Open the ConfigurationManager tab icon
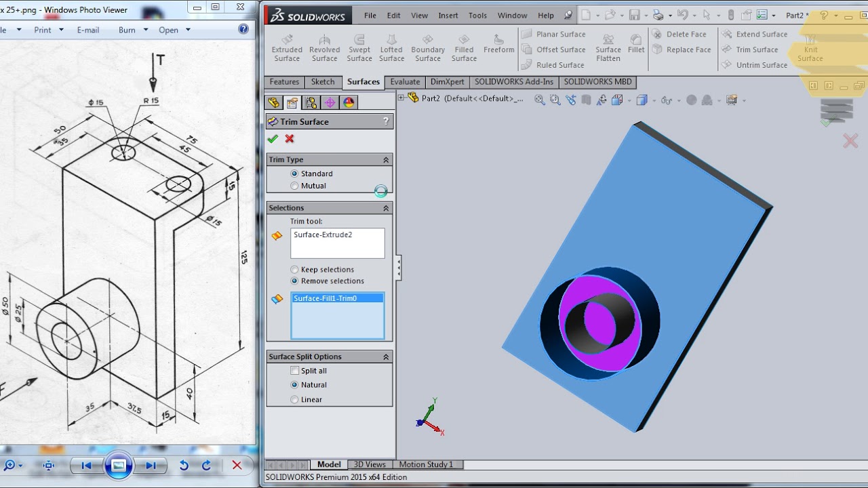 coord(311,102)
